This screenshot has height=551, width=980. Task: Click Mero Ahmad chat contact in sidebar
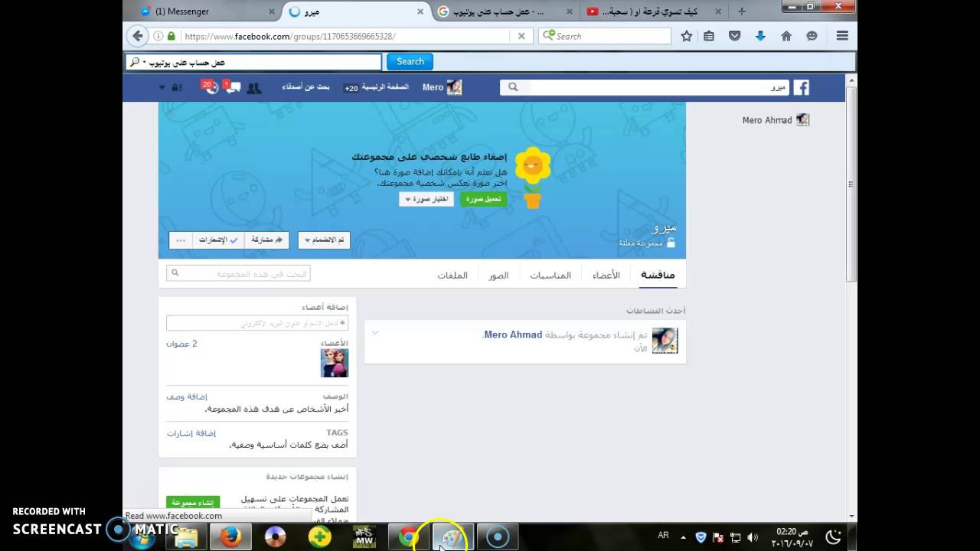[x=776, y=120]
